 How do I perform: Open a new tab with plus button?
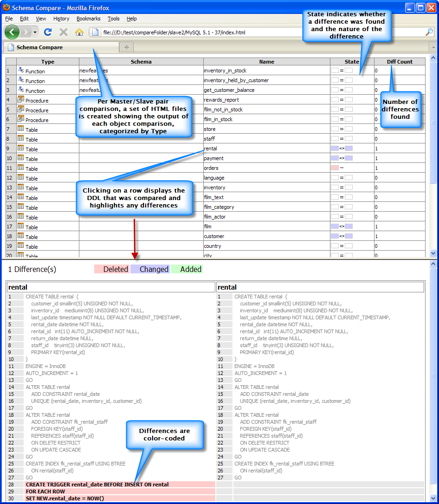pyautogui.click(x=127, y=47)
